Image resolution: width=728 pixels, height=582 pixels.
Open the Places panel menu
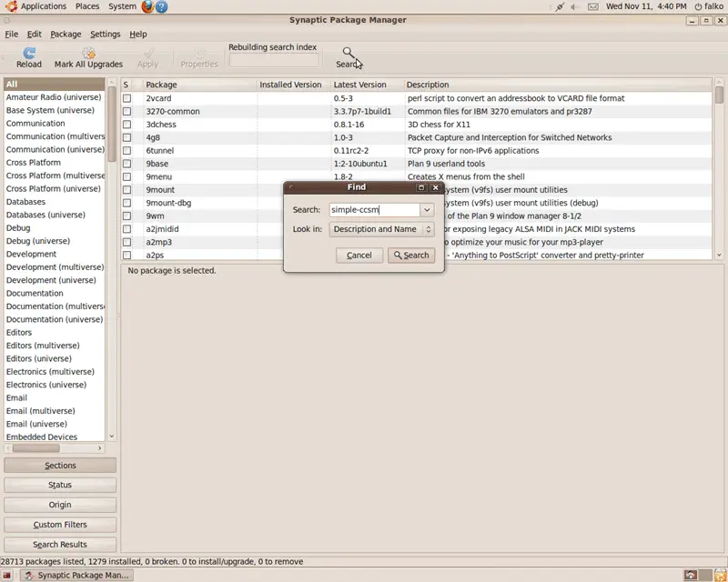click(87, 6)
